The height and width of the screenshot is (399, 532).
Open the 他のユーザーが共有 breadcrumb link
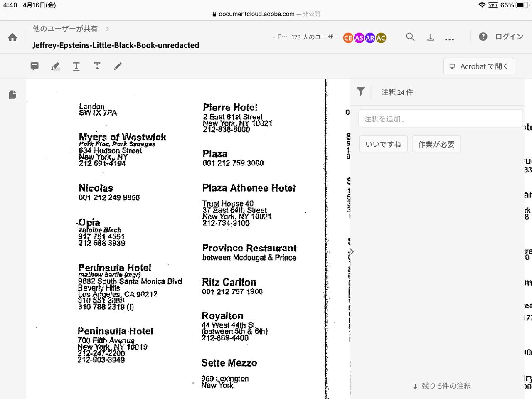point(65,29)
